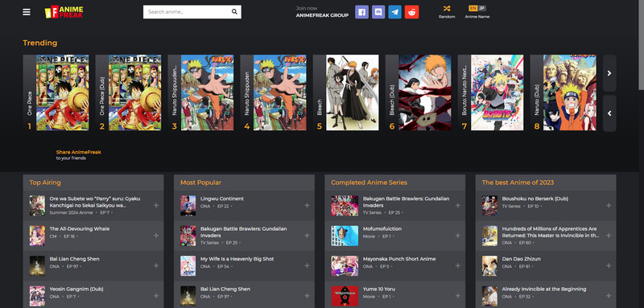Click the search magnifier icon
644x308 pixels.
pyautogui.click(x=234, y=12)
